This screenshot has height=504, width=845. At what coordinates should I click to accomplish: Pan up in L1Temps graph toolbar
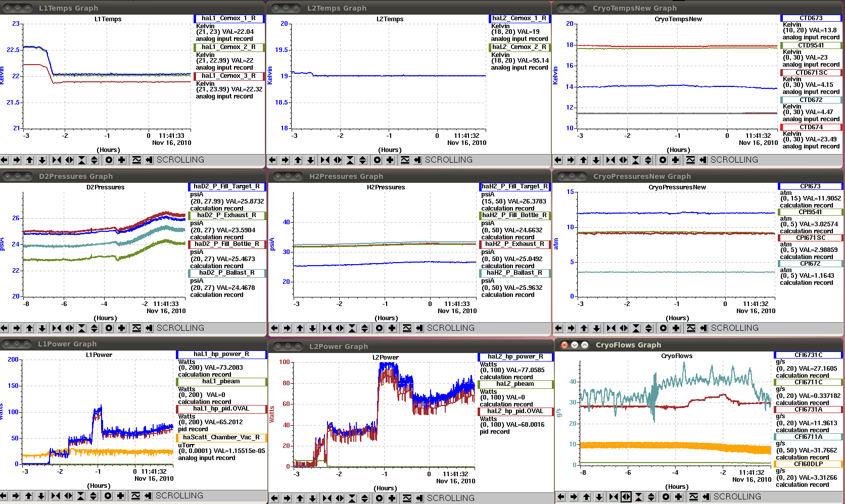(30, 160)
